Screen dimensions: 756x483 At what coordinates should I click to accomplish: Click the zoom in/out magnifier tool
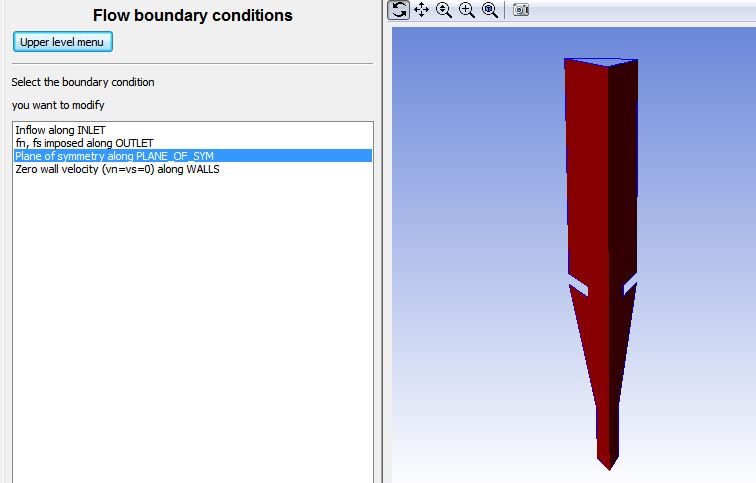click(444, 10)
